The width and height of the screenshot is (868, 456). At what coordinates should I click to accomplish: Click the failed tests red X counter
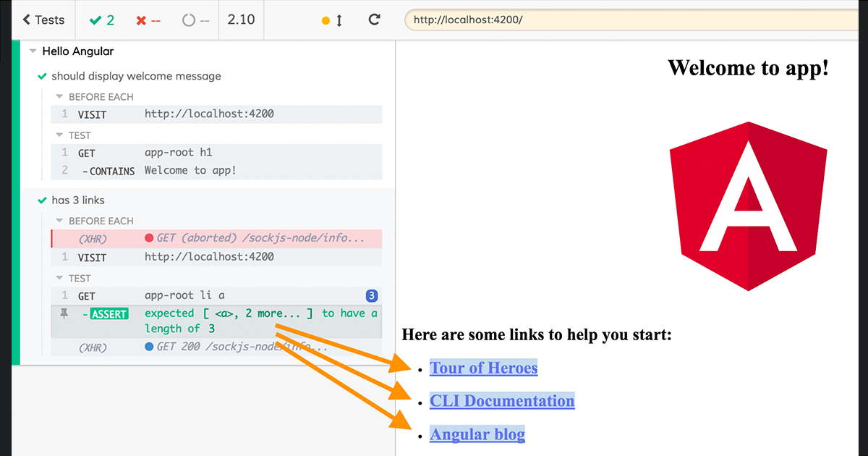click(x=148, y=20)
